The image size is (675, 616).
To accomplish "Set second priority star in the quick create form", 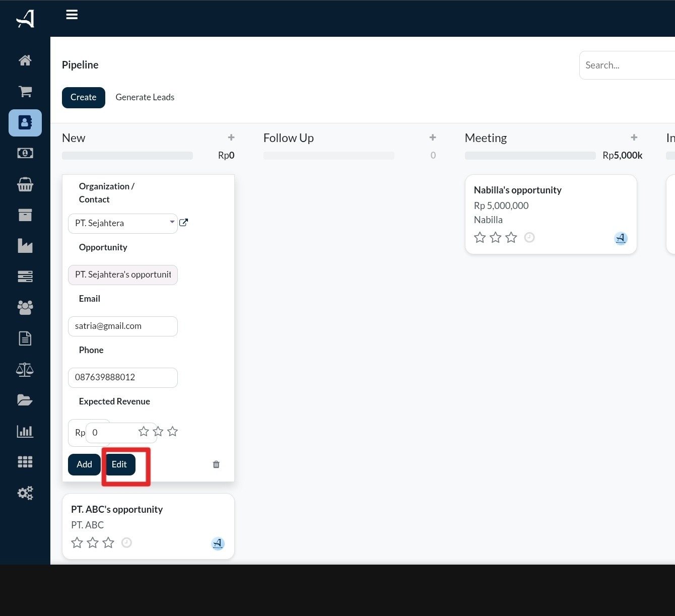I will point(158,432).
